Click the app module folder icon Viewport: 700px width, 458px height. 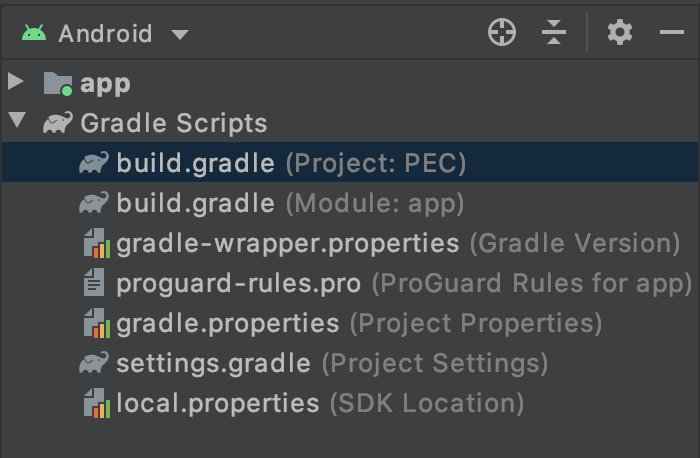58,84
